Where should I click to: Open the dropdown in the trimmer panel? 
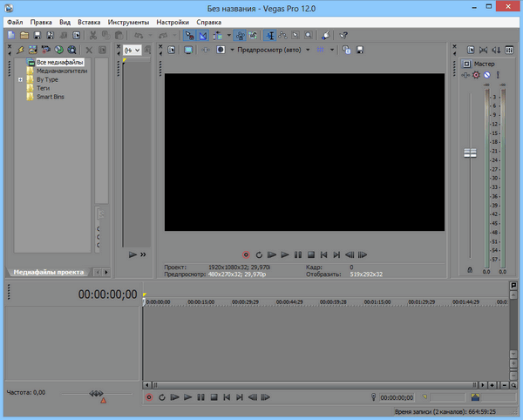click(132, 50)
